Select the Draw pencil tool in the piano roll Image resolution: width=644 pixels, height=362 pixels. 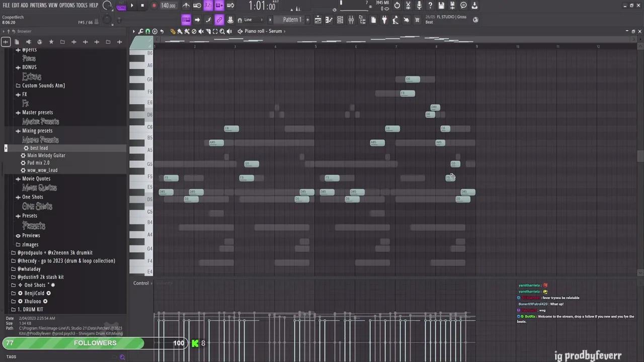pyautogui.click(x=173, y=31)
